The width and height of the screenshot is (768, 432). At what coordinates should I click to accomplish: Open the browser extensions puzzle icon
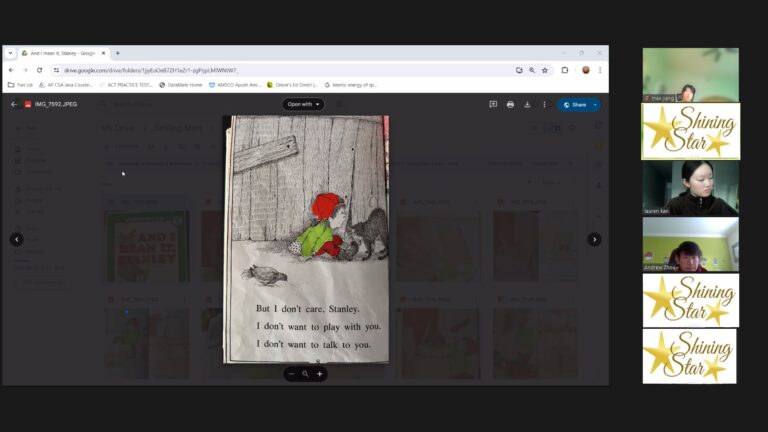tap(565, 70)
